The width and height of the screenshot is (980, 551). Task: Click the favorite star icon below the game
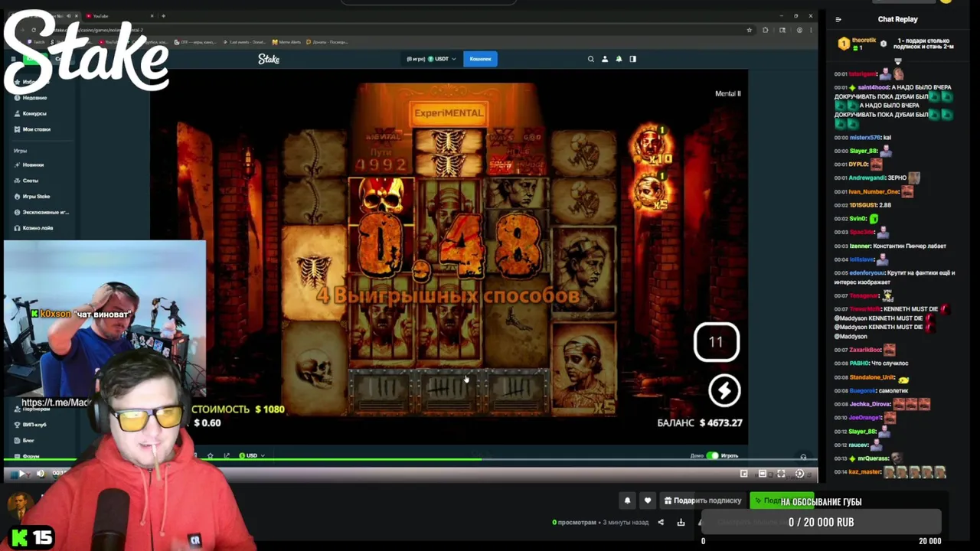(x=211, y=455)
